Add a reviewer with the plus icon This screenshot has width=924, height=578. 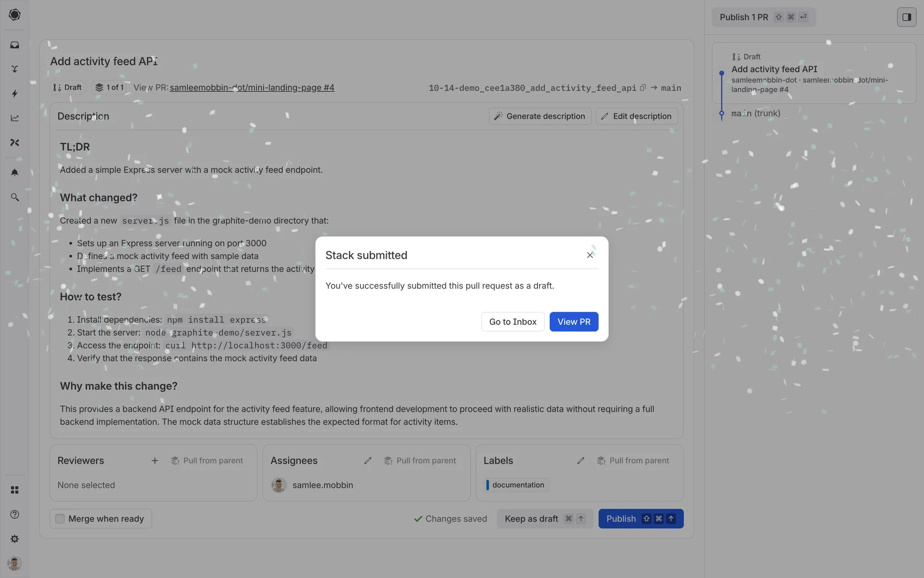(154, 461)
